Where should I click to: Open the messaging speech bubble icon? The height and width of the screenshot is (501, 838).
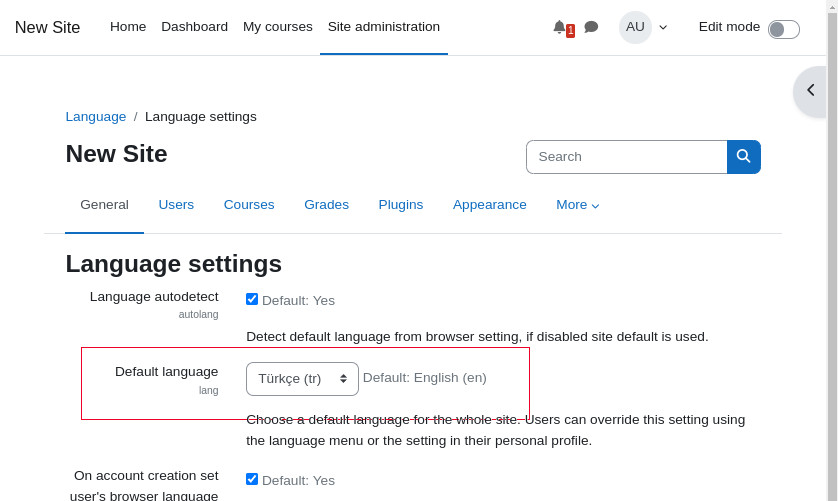[x=591, y=27]
